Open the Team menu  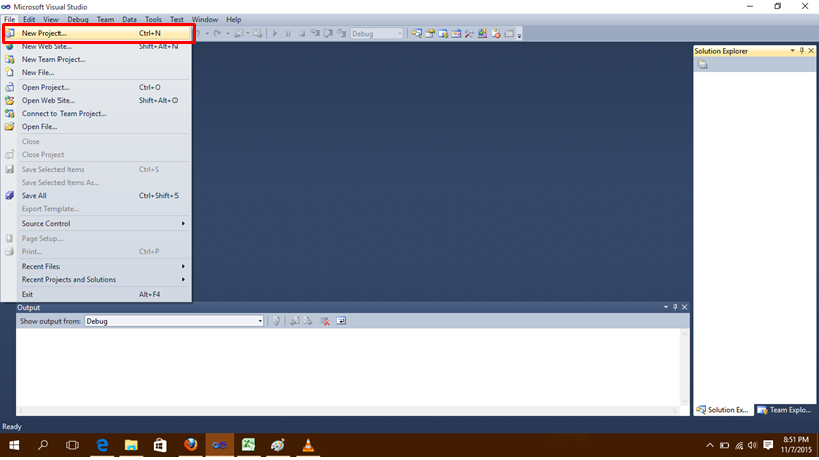point(105,19)
